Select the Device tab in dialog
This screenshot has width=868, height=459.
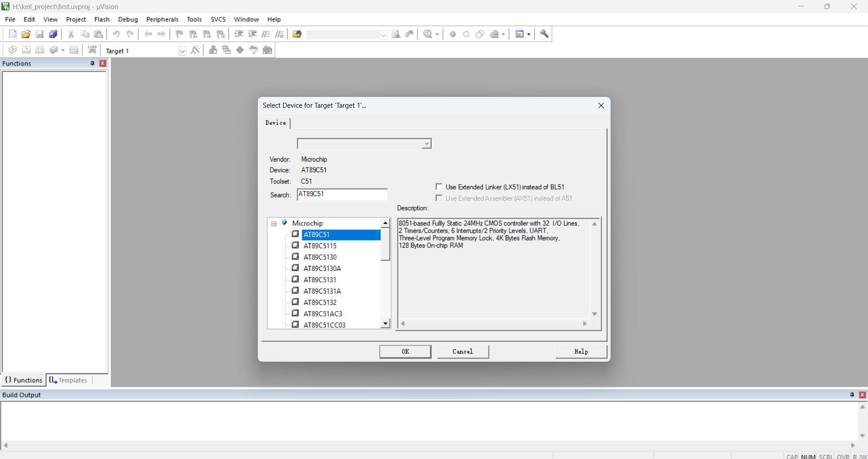click(276, 123)
